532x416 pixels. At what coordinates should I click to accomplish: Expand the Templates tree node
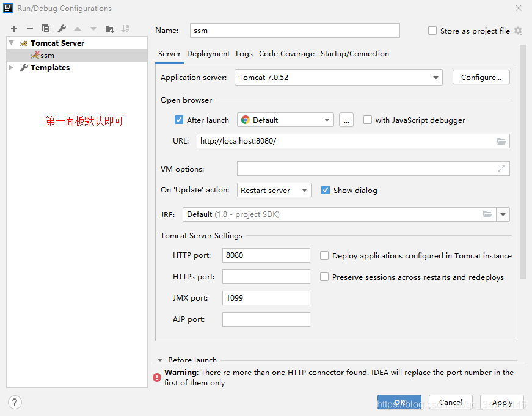[11, 68]
